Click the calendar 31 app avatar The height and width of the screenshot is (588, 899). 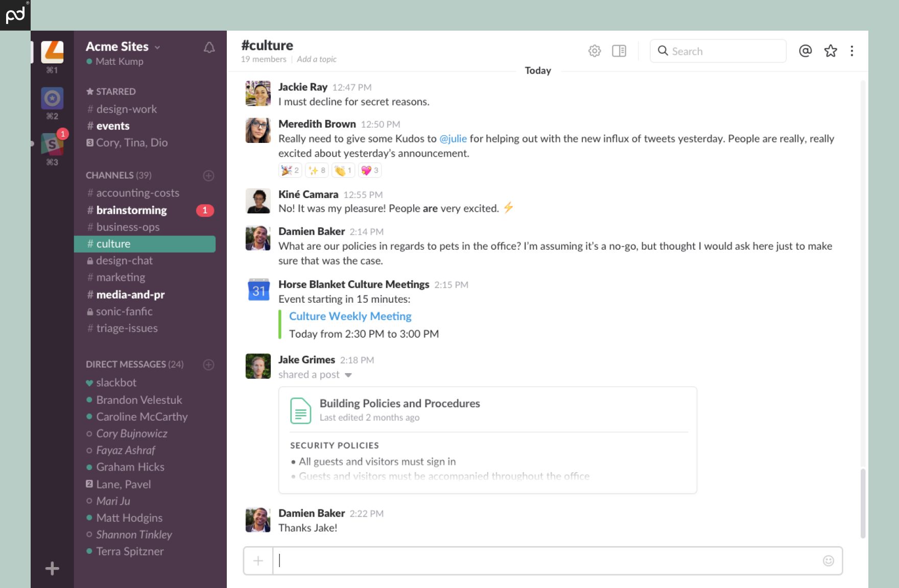258,290
